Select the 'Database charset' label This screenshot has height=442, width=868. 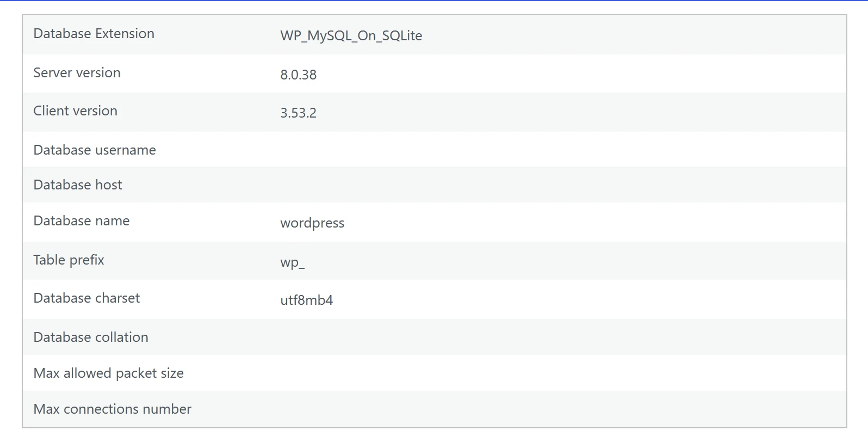pyautogui.click(x=86, y=298)
